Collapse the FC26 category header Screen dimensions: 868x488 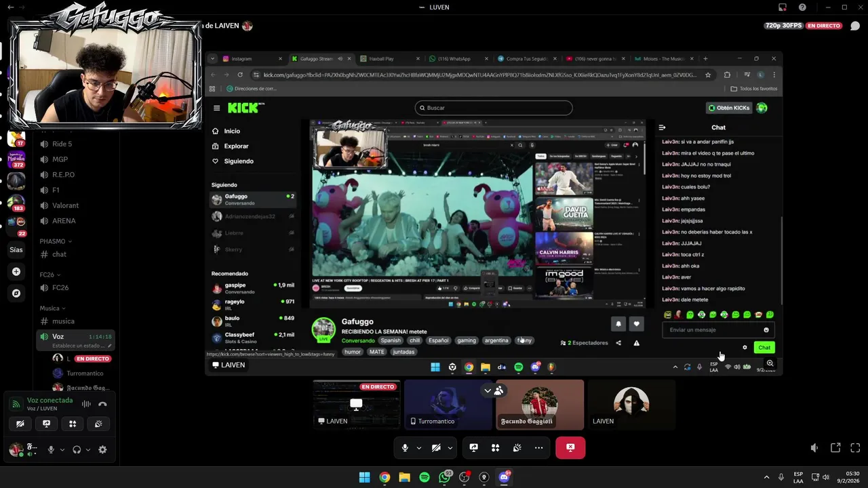[50, 274]
